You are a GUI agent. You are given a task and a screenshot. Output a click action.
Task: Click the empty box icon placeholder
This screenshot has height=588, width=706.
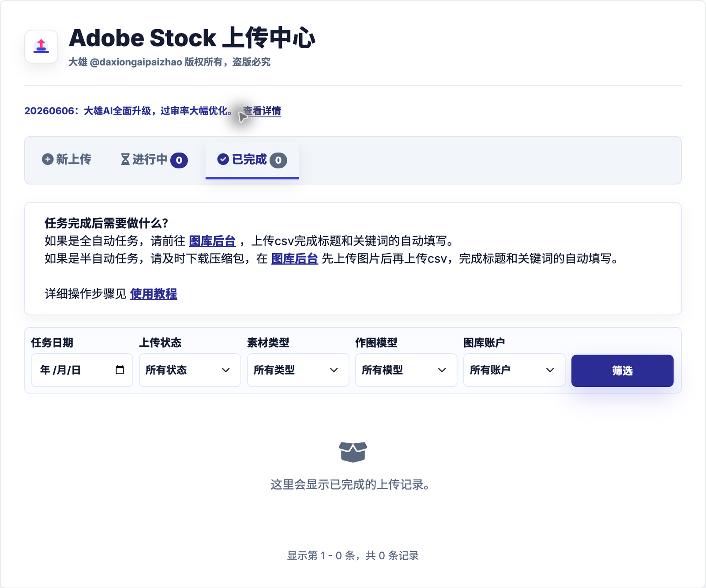point(353,452)
